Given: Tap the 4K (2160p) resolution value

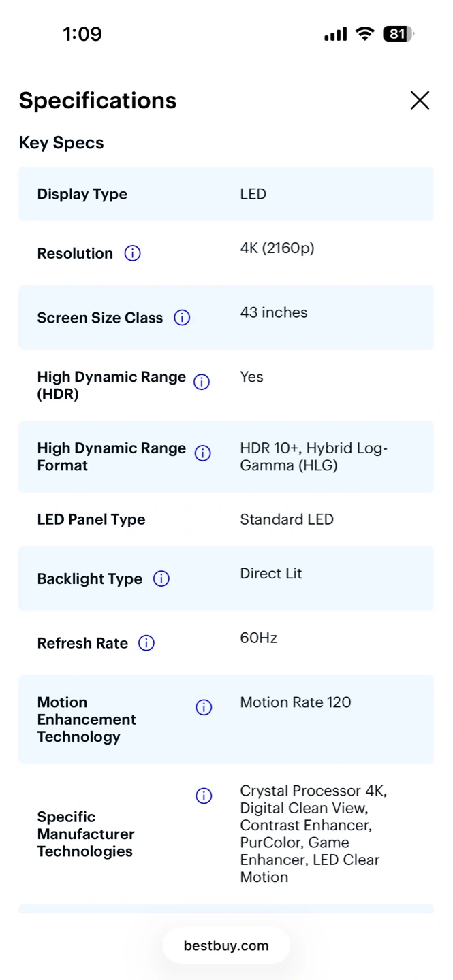Looking at the screenshot, I should click(277, 248).
